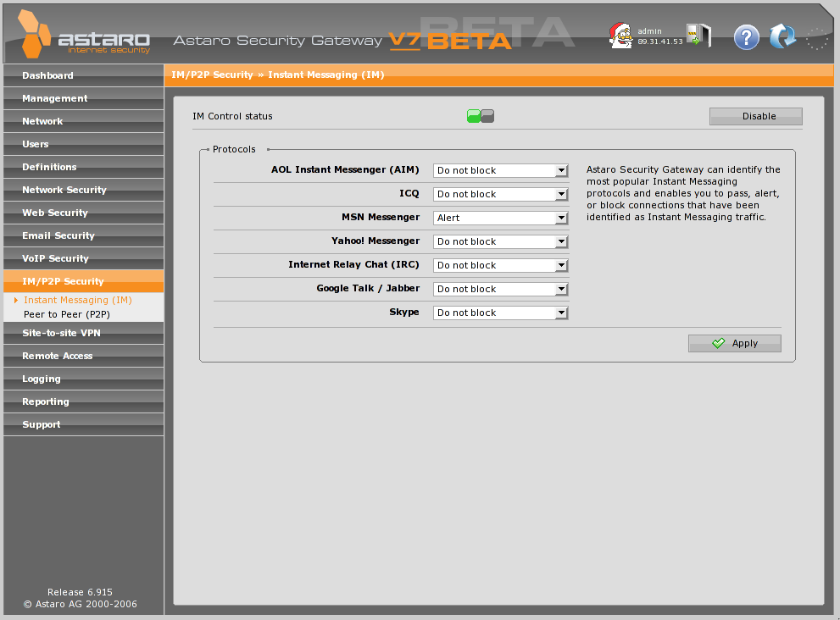The image size is (840, 620).
Task: Open the Internet Relay Chat (IRC) dropdown
Action: pos(500,265)
